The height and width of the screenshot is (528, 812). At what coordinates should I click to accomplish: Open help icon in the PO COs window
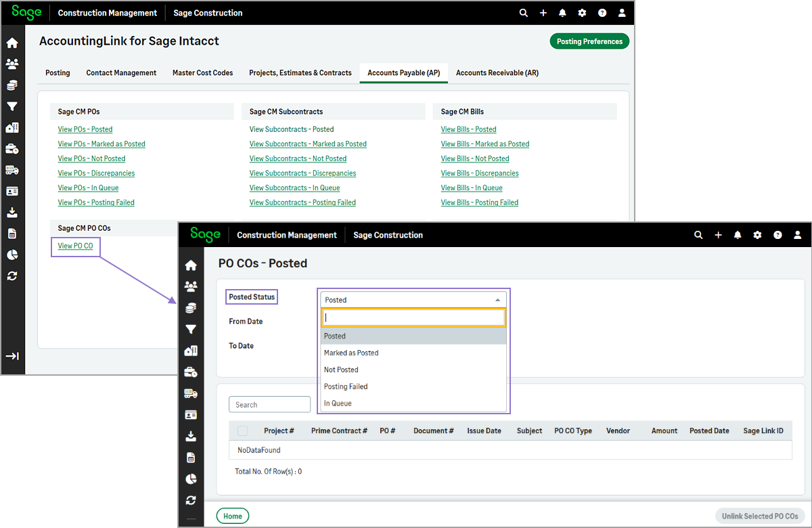[778, 235]
